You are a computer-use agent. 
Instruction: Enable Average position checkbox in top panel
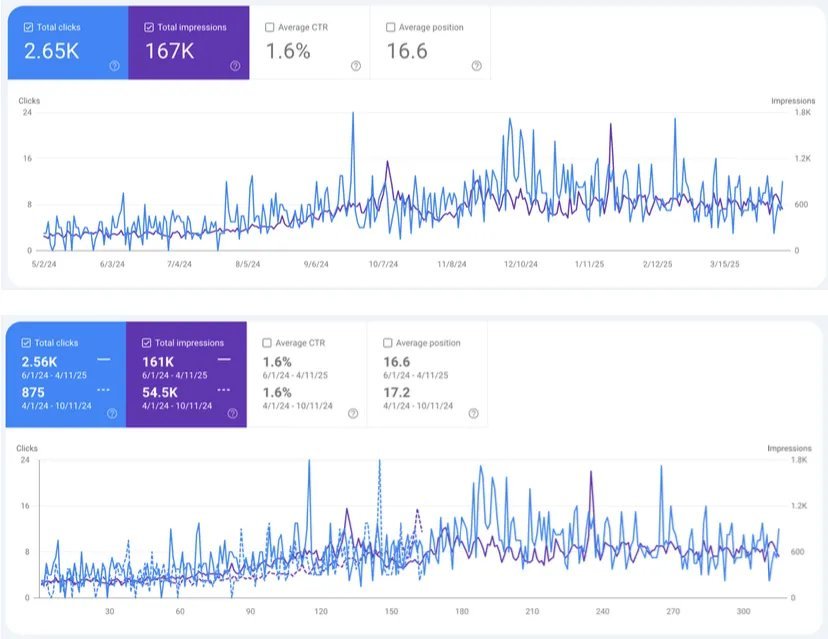pyautogui.click(x=390, y=27)
